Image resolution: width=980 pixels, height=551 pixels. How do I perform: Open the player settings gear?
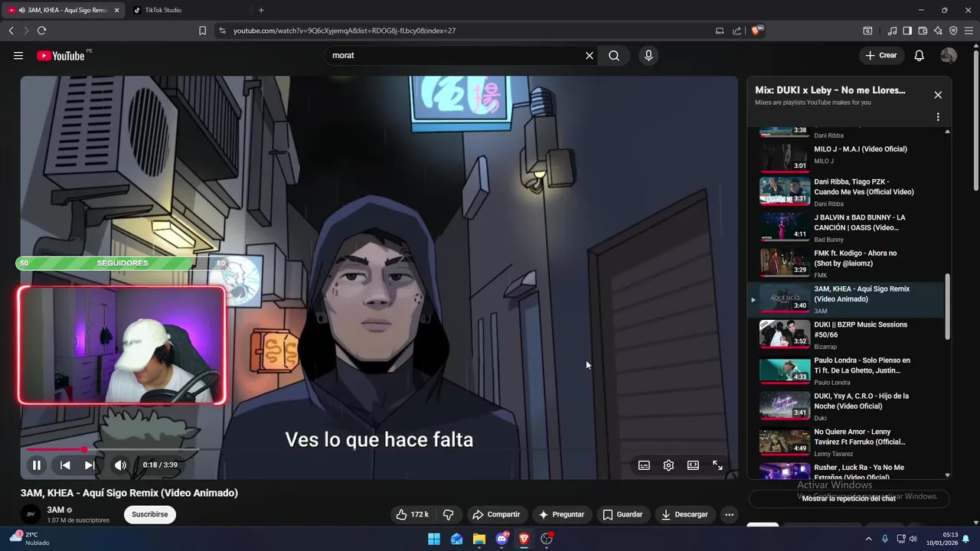point(668,465)
